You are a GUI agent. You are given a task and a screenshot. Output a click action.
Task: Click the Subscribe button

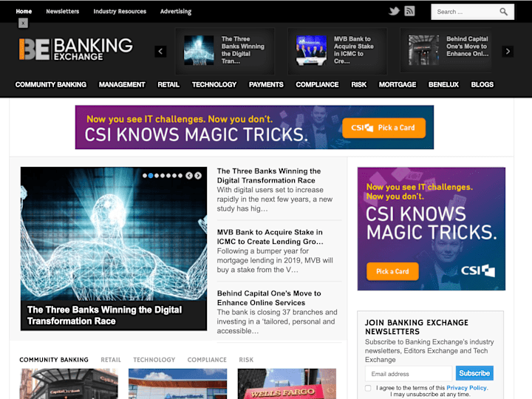pos(474,373)
